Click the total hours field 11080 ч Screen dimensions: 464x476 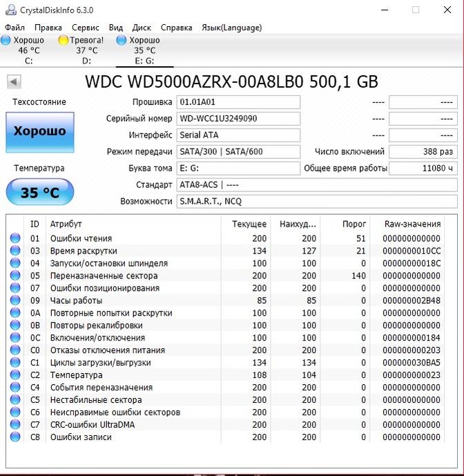(x=423, y=168)
